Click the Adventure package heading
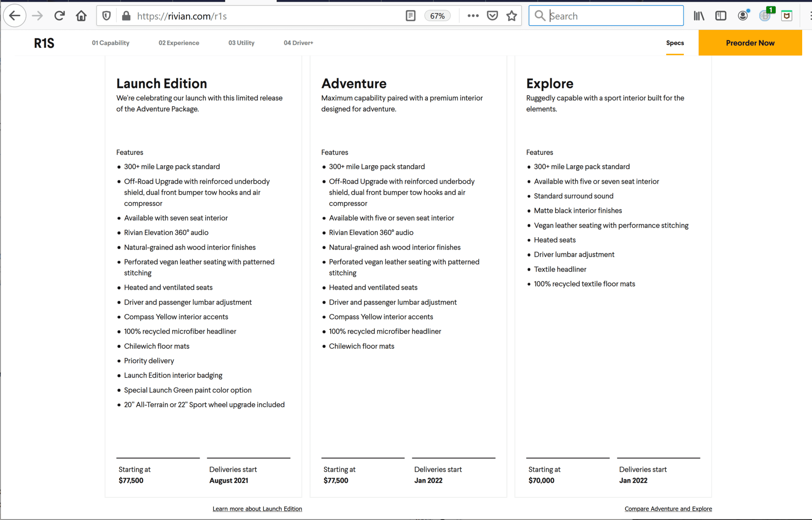The width and height of the screenshot is (812, 520). click(x=354, y=83)
